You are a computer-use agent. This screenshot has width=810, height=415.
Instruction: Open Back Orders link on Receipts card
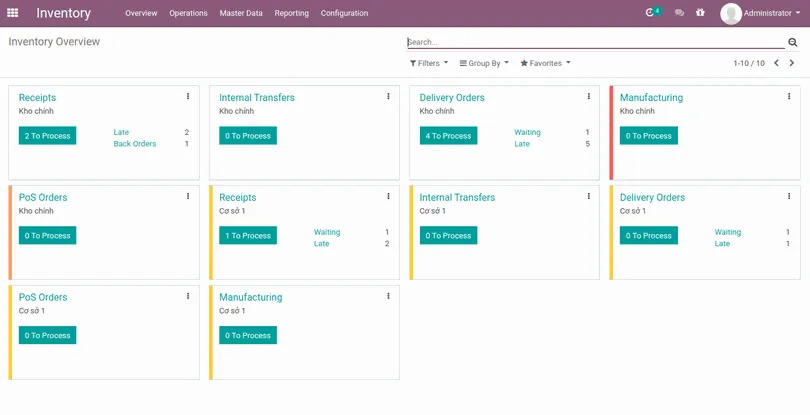pyautogui.click(x=135, y=144)
